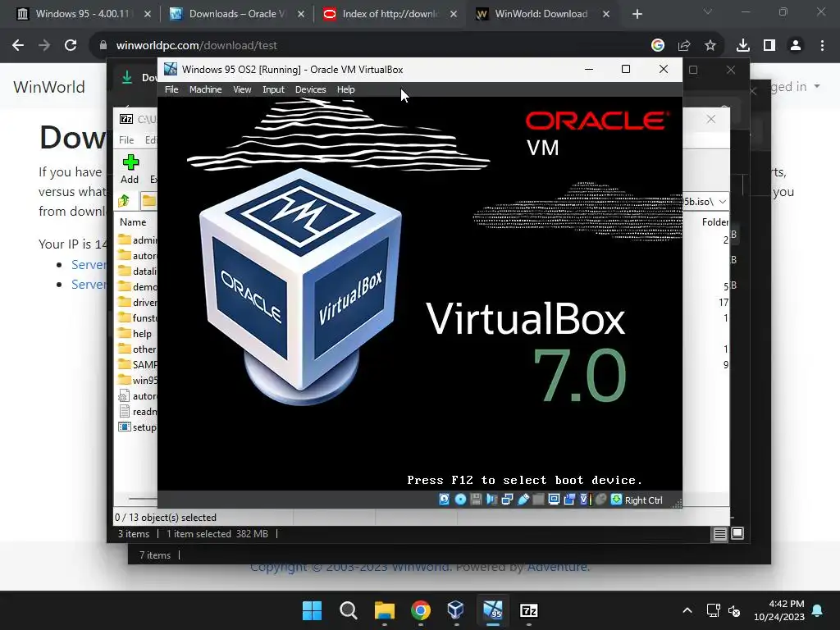Switch to Downloads – Oracle tab
The width and height of the screenshot is (840, 630).
(x=237, y=14)
